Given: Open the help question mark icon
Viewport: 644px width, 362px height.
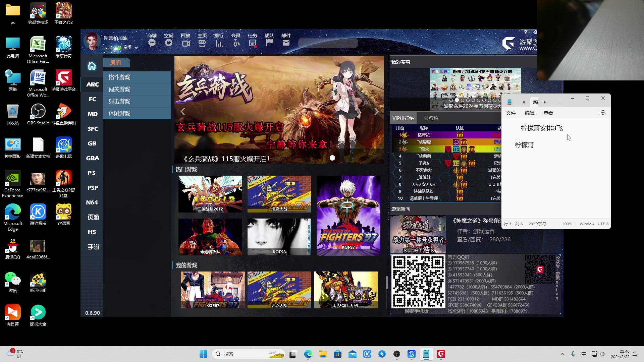Looking at the screenshot, I should (526, 32).
